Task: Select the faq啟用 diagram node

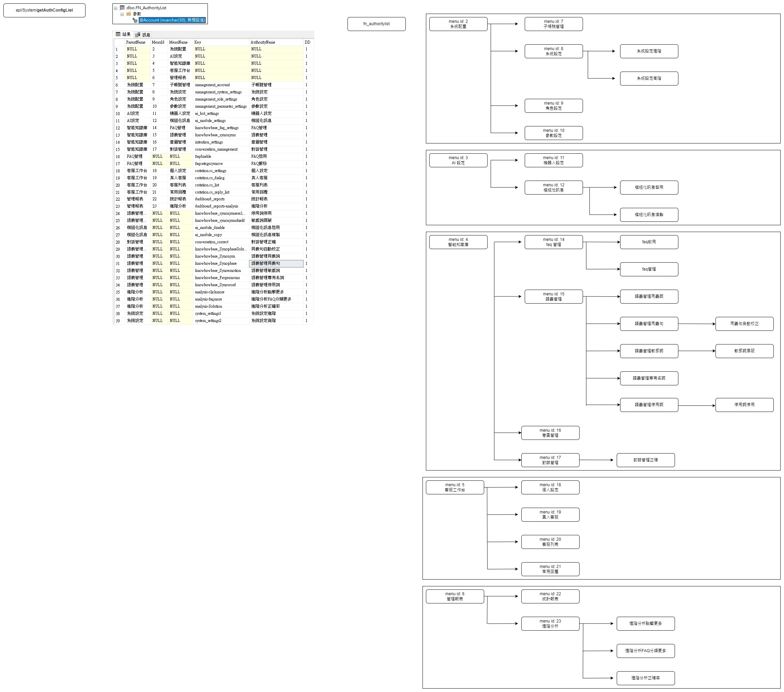Action: pos(649,242)
